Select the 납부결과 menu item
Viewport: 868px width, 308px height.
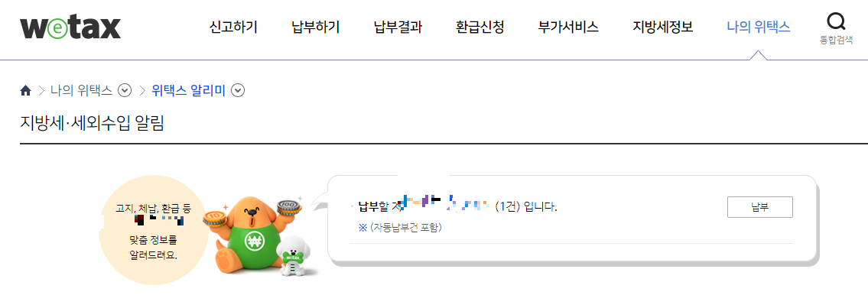(x=398, y=27)
